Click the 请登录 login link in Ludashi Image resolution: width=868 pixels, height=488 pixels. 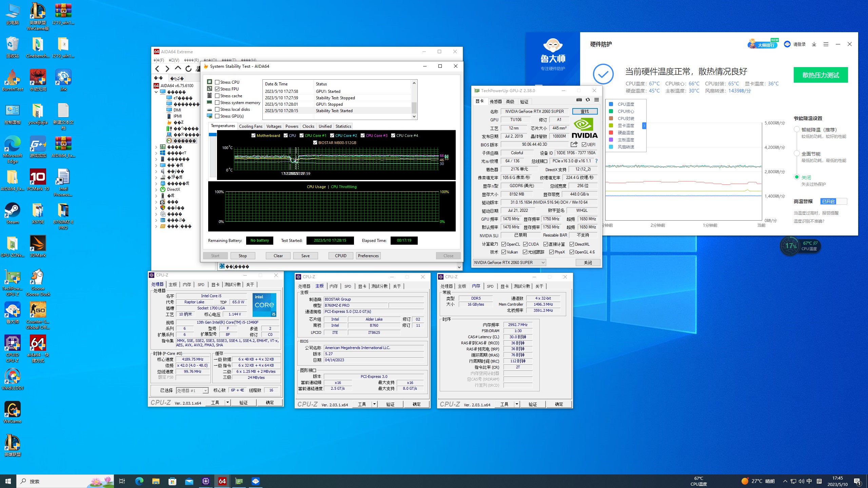coord(799,44)
